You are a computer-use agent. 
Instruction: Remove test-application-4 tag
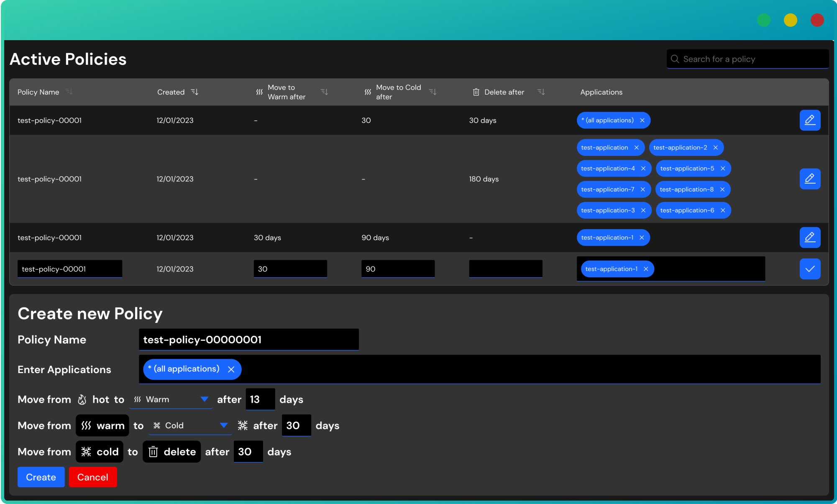pyautogui.click(x=643, y=169)
